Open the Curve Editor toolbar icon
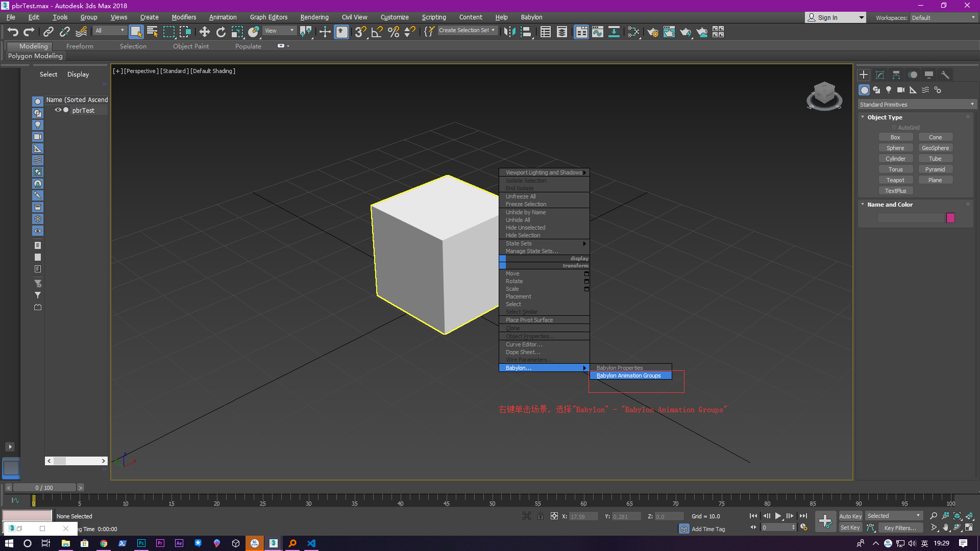980x551 pixels. (x=598, y=32)
